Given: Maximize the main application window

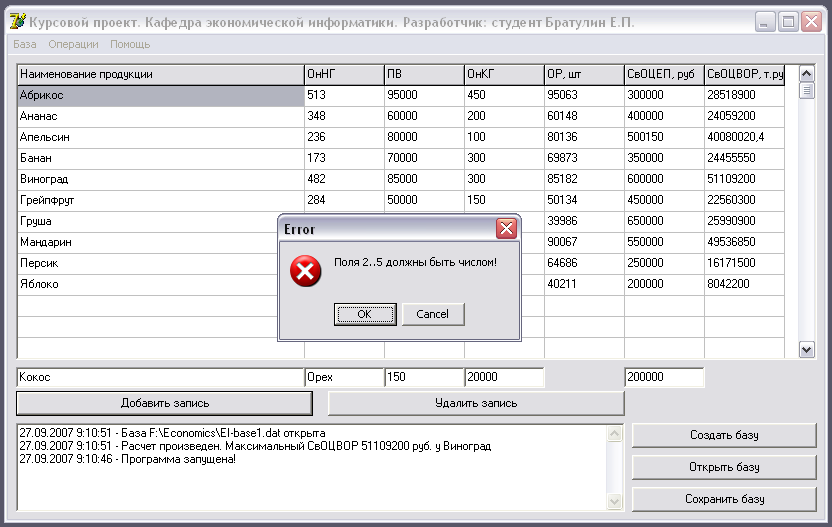Looking at the screenshot, I should pos(788,22).
